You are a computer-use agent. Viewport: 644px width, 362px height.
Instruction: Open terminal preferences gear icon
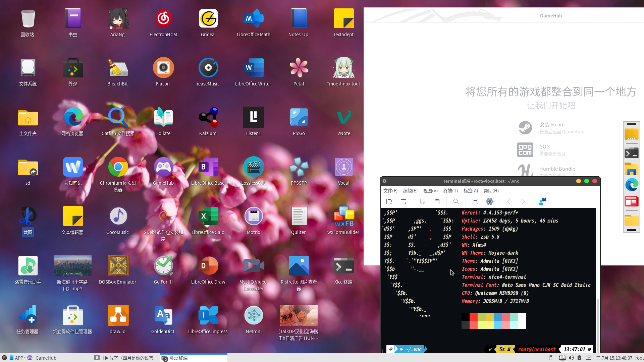tap(490, 201)
